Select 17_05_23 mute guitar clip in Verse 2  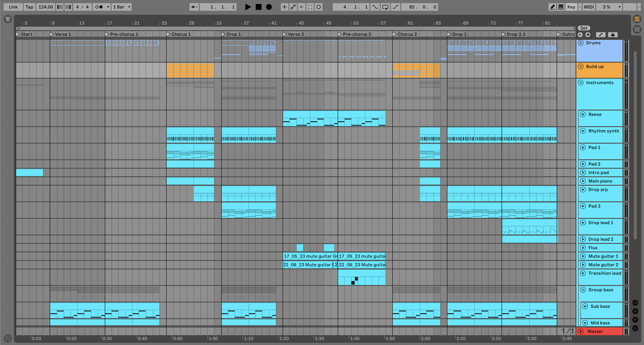[x=310, y=256]
